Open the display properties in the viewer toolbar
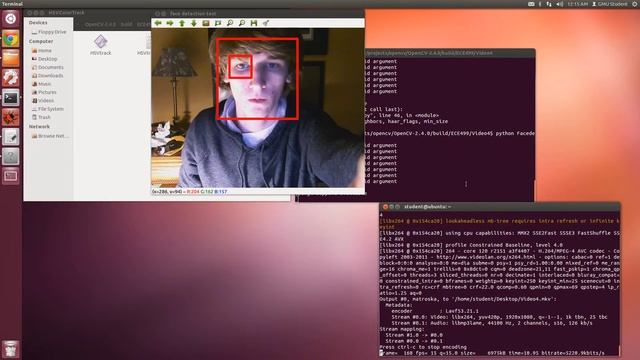Image resolution: width=640 pixels, height=360 pixels. (x=266, y=23)
